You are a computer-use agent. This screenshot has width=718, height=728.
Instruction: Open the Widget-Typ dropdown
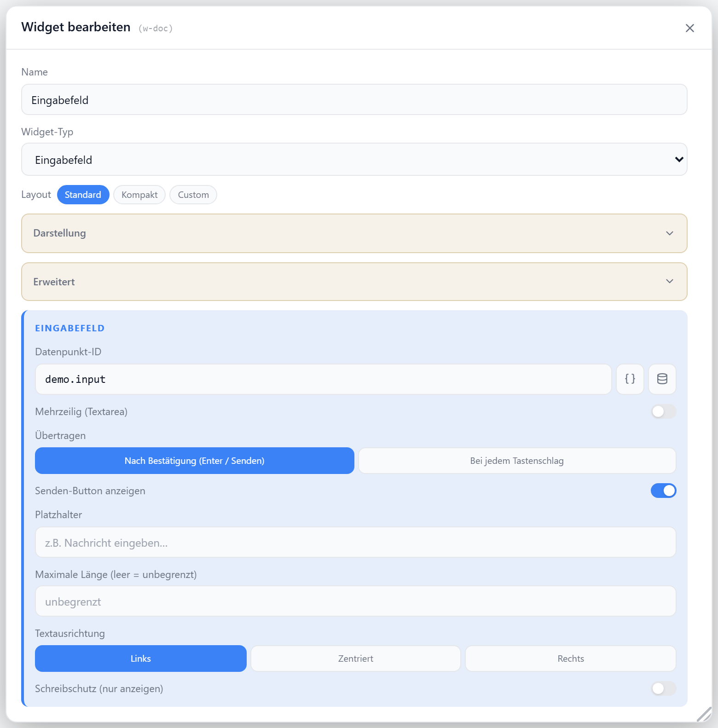pyautogui.click(x=354, y=159)
